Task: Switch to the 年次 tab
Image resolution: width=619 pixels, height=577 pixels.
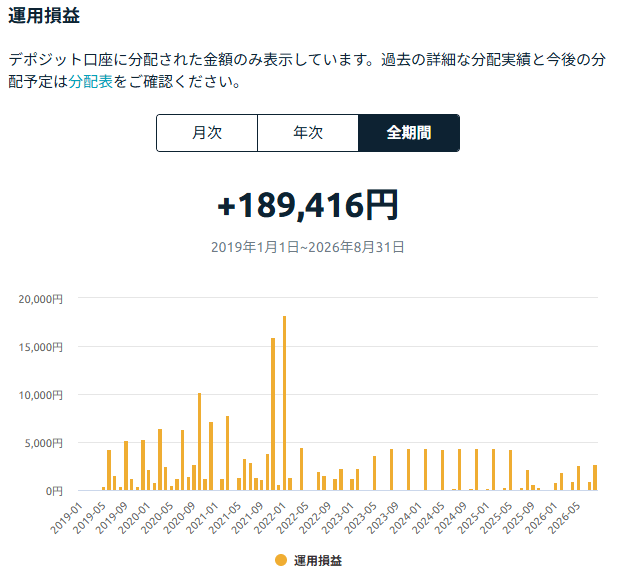Action: tap(308, 133)
